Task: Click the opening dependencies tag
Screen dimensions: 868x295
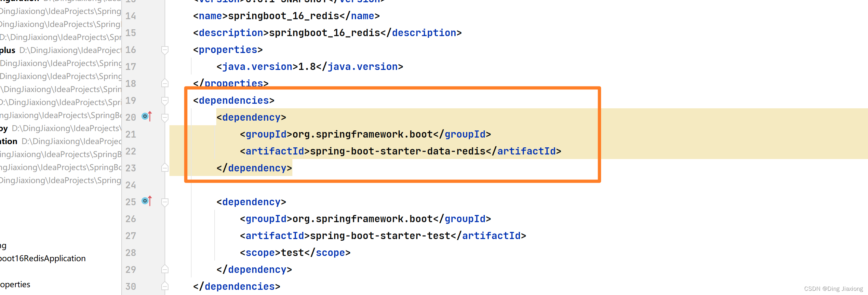Action: pos(234,101)
